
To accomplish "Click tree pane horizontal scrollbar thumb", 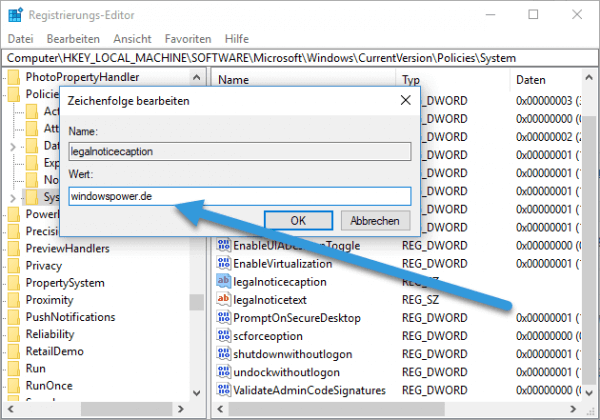I will (x=126, y=409).
